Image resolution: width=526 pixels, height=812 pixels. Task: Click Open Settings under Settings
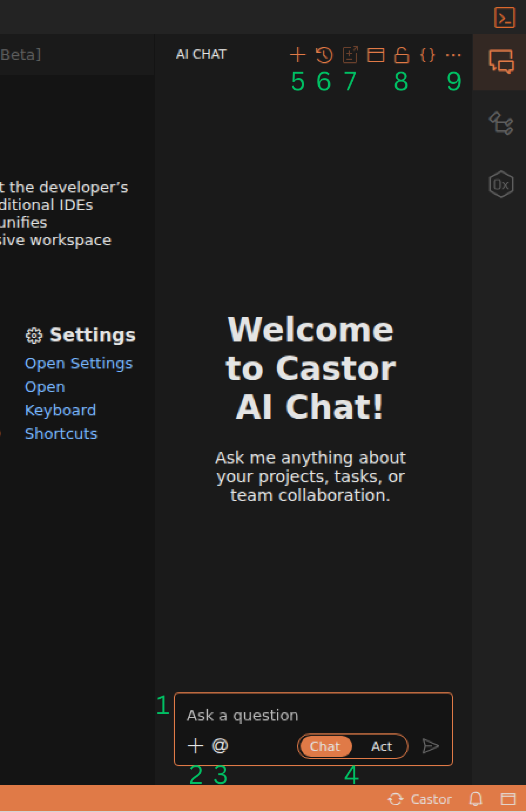78,363
